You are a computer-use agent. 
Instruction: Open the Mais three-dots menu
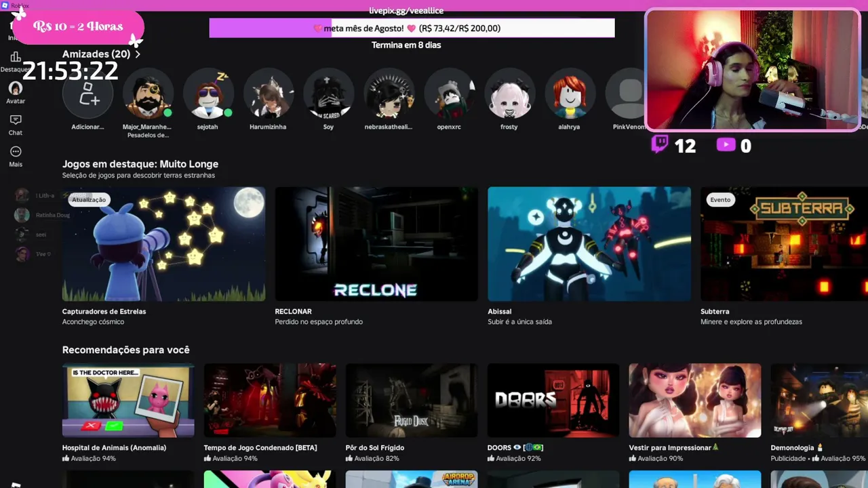[16, 152]
